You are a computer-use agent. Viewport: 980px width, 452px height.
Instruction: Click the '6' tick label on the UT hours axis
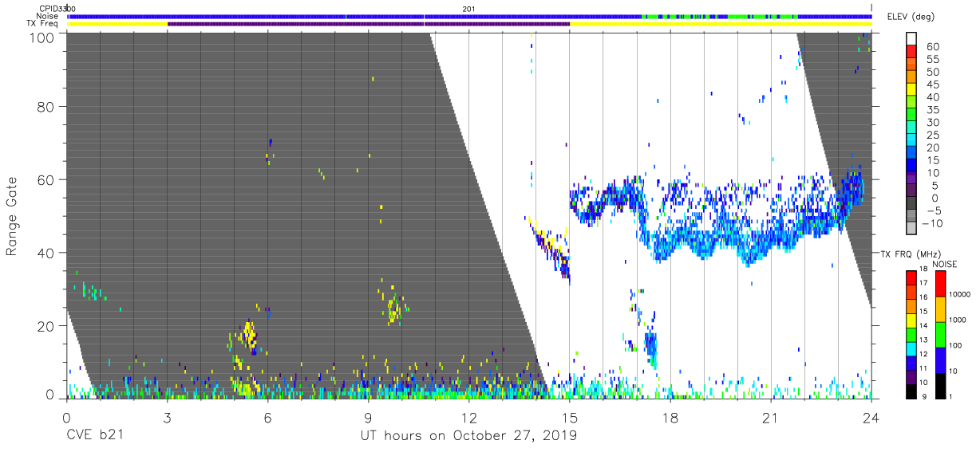(x=267, y=417)
